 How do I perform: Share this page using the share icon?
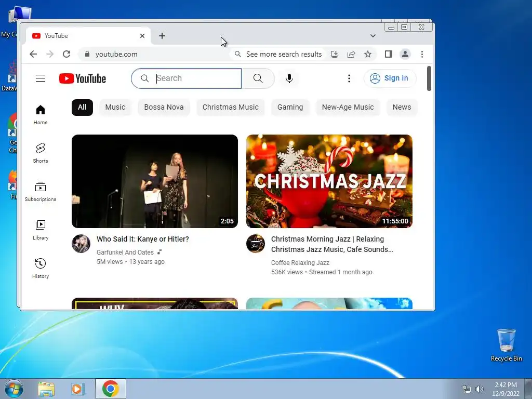tap(351, 54)
